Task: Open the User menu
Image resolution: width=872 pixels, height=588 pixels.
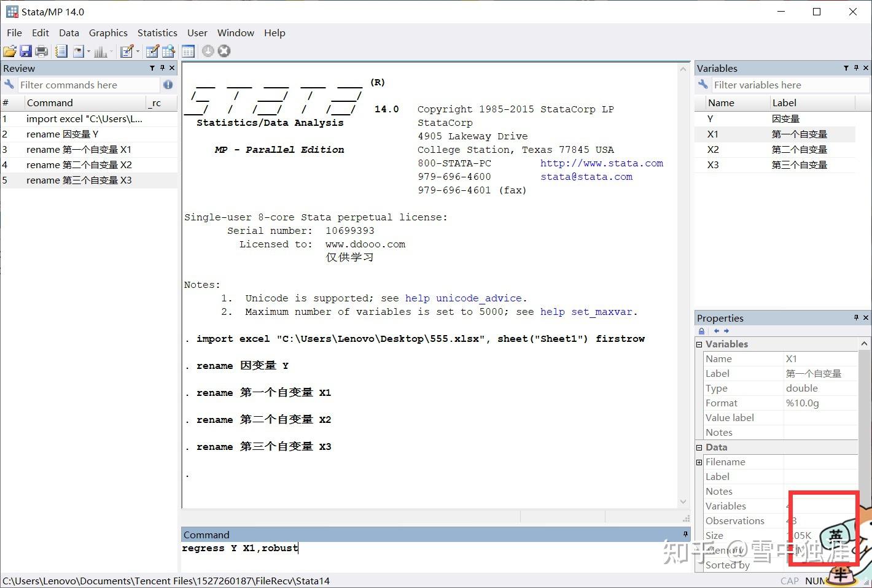Action: pos(197,33)
